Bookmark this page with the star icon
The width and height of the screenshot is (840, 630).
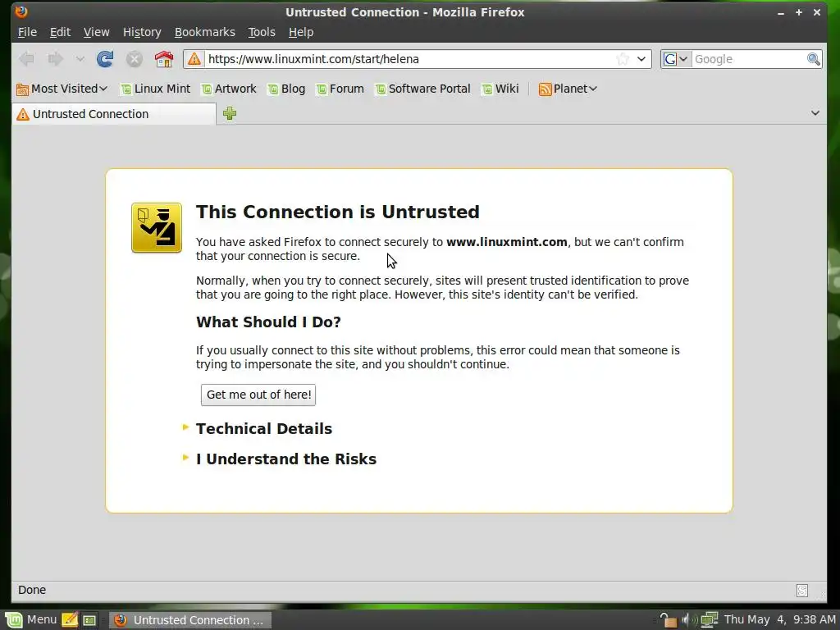pos(623,59)
